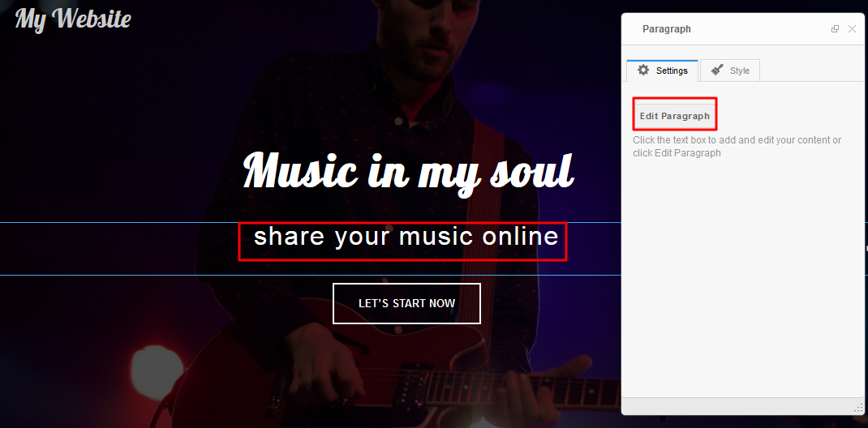Close the Paragraph panel

(852, 28)
